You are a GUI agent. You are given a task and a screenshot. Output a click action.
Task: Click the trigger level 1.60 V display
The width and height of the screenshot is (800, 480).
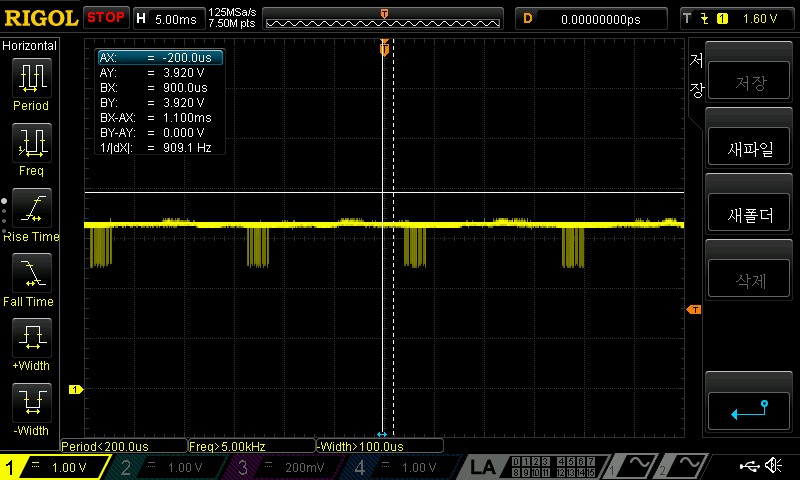click(760, 19)
